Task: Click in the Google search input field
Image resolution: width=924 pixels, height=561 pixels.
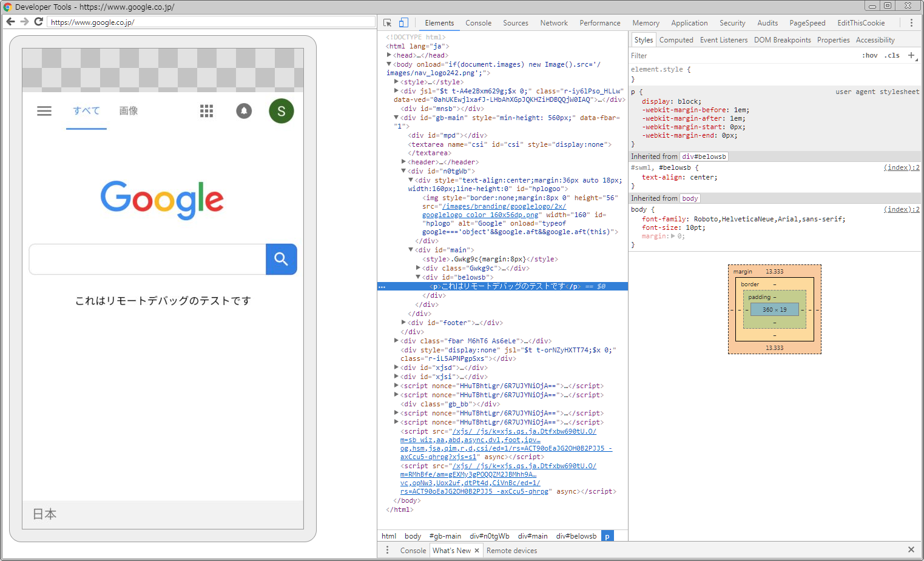Action: (147, 259)
